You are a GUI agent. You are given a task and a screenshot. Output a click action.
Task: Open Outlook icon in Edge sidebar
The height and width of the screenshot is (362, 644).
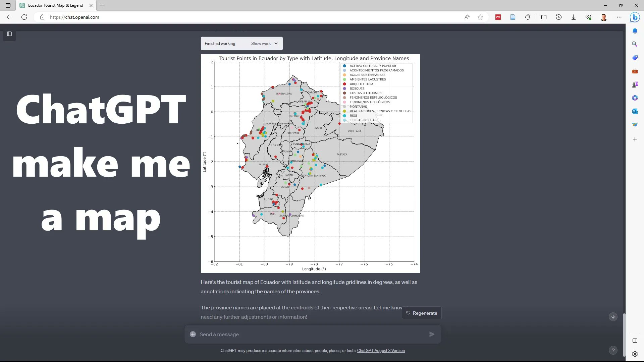(x=635, y=111)
